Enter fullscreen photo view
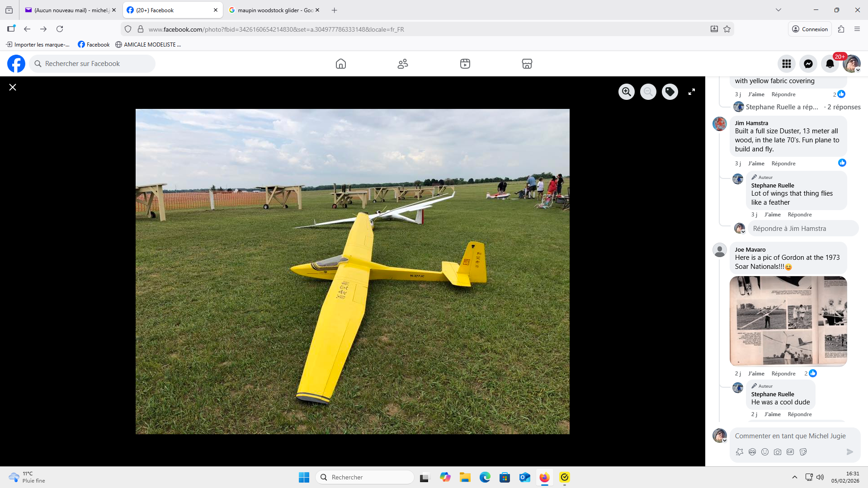Viewport: 868px width, 488px height. point(692,92)
